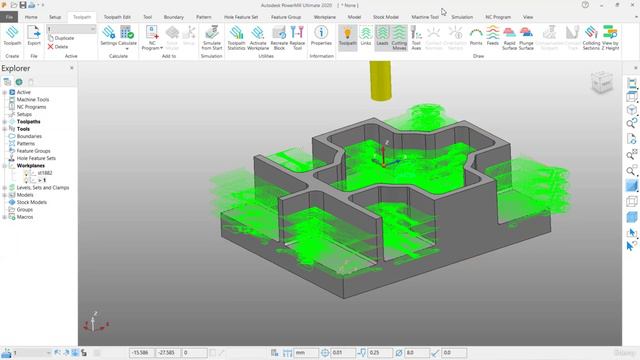Click the Save icon in title bar
Viewport: 640px width, 360px height.
click(x=23, y=5)
